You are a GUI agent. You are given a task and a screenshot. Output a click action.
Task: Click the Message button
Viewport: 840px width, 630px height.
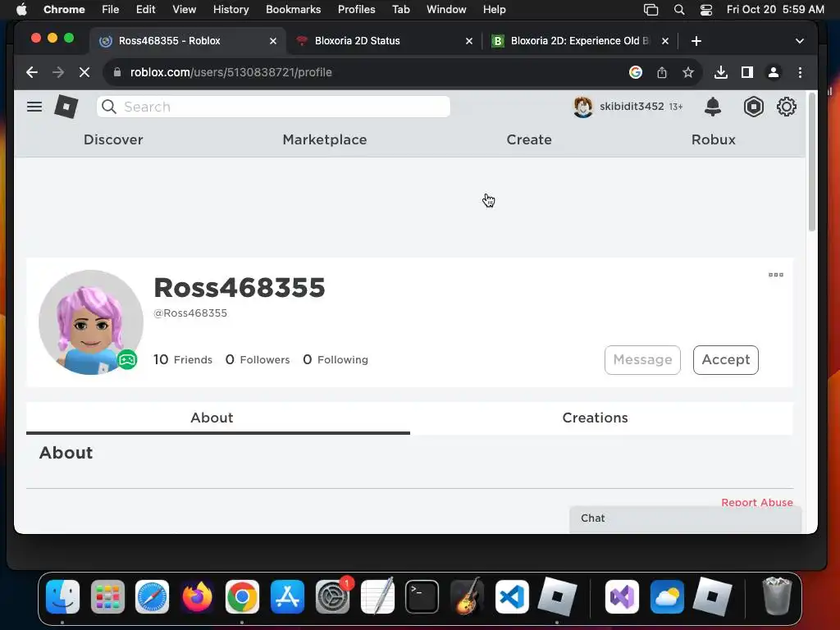642,359
